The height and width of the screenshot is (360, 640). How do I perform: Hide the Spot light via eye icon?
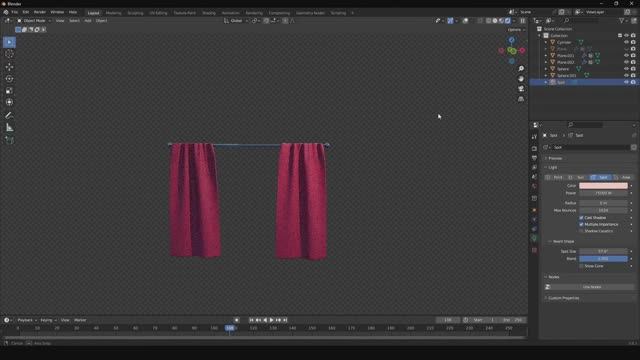pos(627,82)
